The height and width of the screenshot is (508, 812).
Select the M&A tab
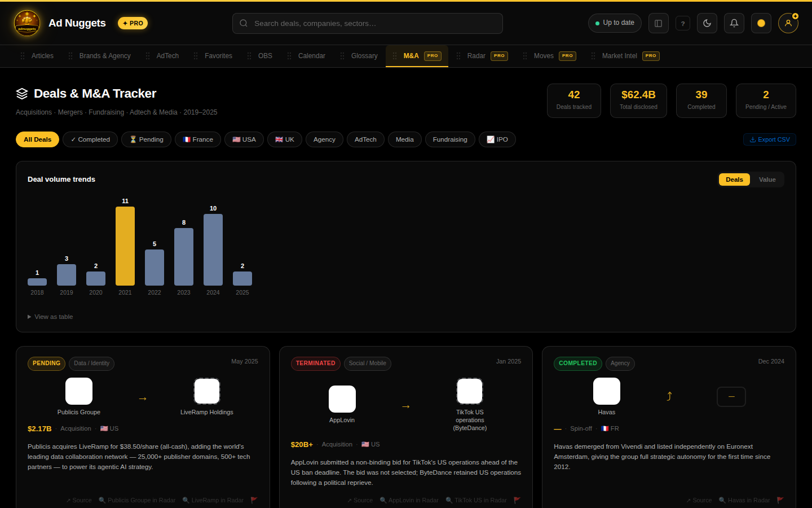point(417,56)
